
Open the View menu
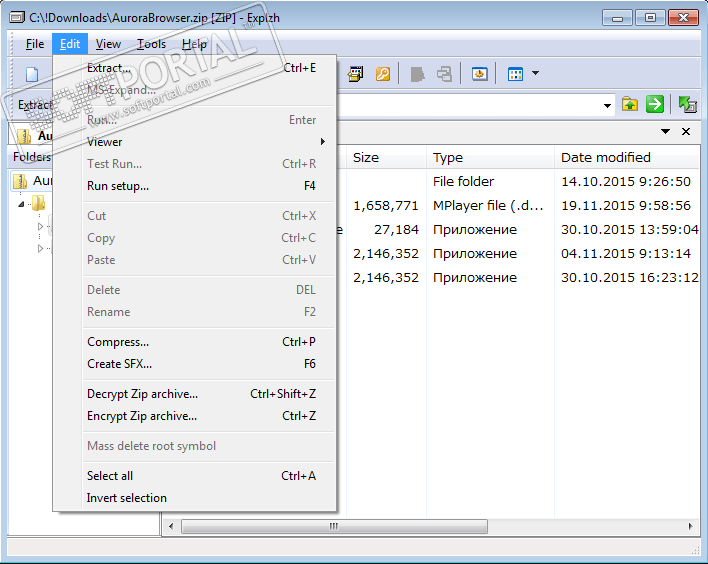108,44
